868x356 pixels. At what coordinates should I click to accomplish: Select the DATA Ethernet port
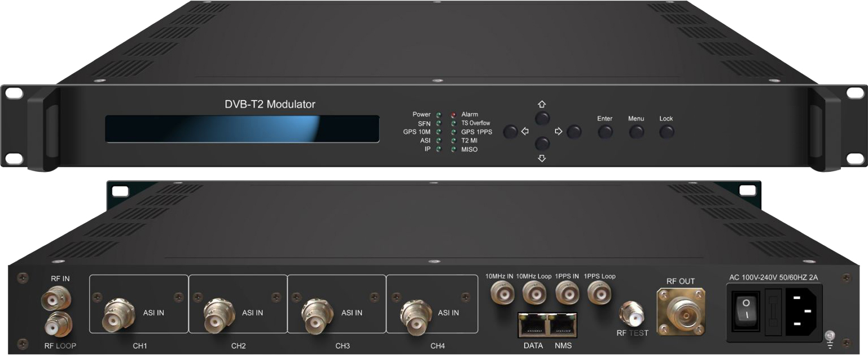(x=533, y=325)
